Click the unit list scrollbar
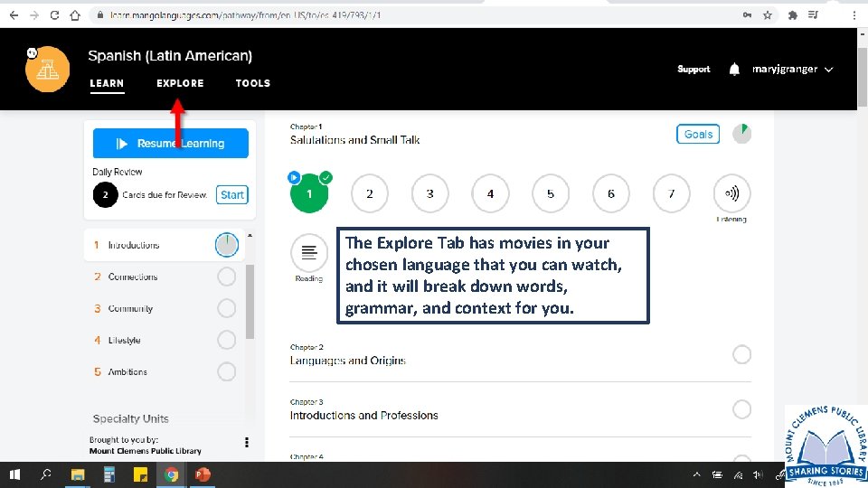 tap(250, 302)
